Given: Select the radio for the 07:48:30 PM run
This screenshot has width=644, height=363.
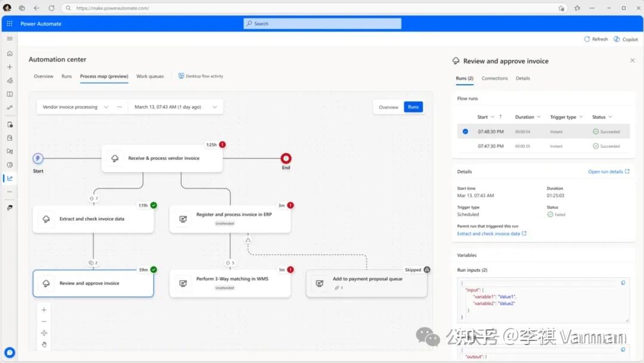Looking at the screenshot, I should 465,131.
